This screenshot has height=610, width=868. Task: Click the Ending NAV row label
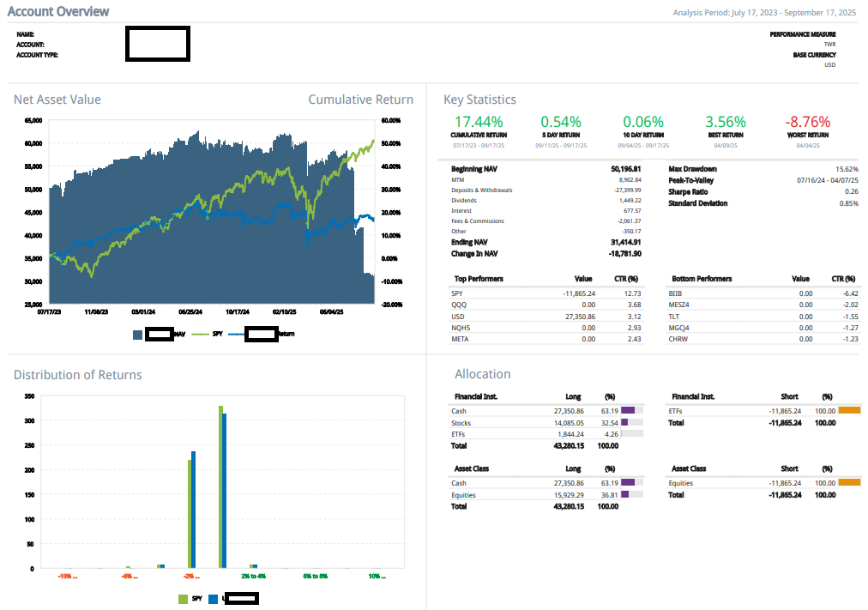(470, 242)
